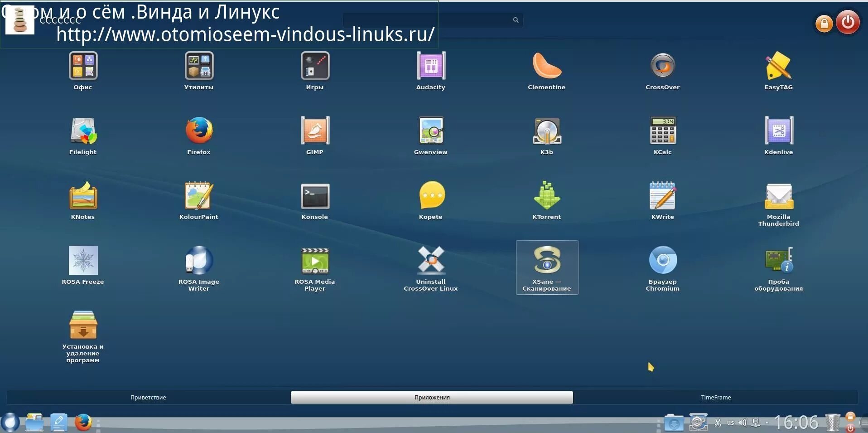Open ROSA Freeze
The image size is (868, 433).
pyautogui.click(x=83, y=266)
